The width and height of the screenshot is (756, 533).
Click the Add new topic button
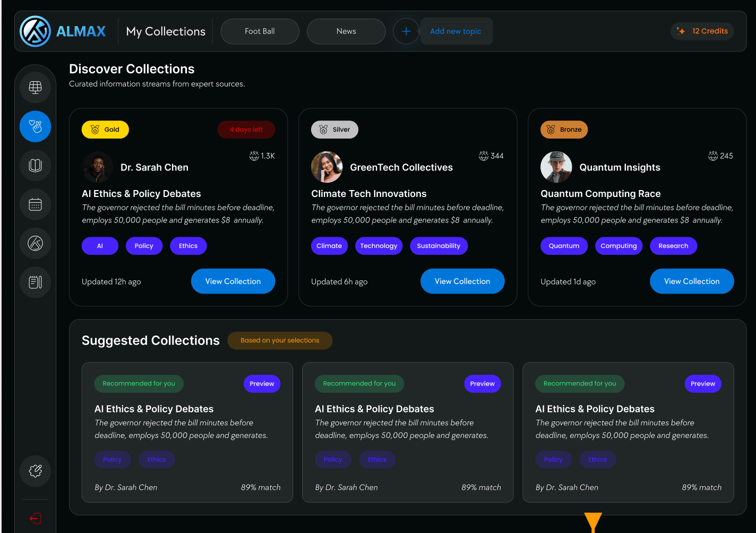point(456,31)
